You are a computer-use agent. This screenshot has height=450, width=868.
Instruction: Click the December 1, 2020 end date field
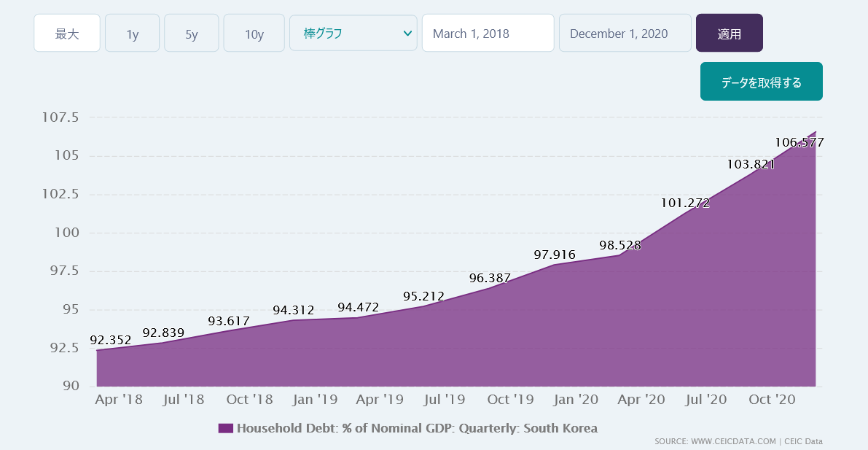(x=625, y=34)
